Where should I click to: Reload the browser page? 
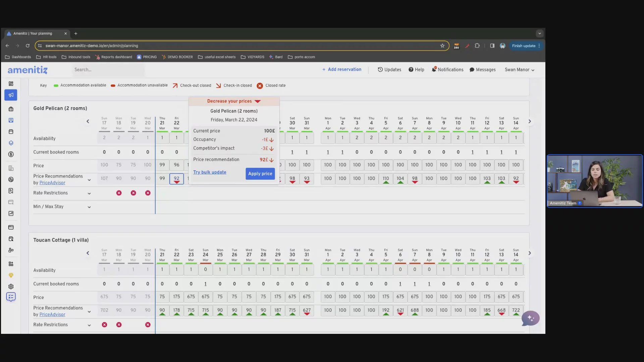pyautogui.click(x=28, y=46)
